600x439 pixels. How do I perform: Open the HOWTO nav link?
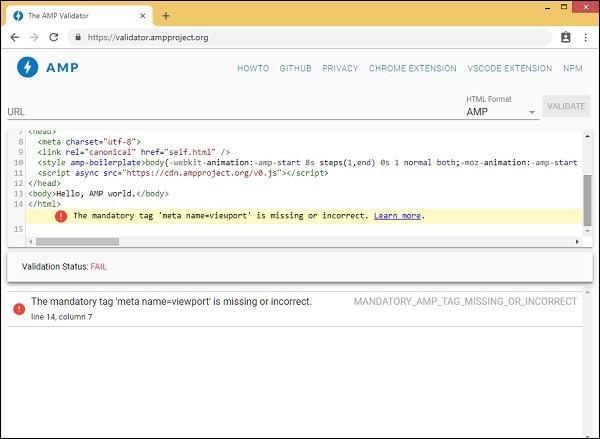[x=253, y=68]
